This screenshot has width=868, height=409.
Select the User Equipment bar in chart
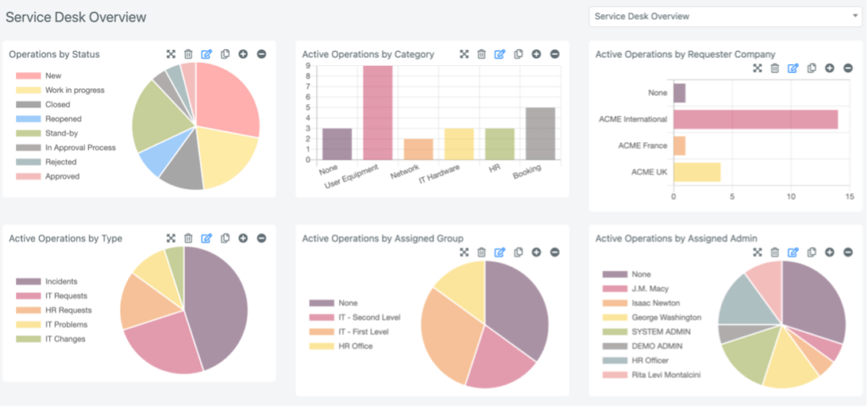click(377, 113)
